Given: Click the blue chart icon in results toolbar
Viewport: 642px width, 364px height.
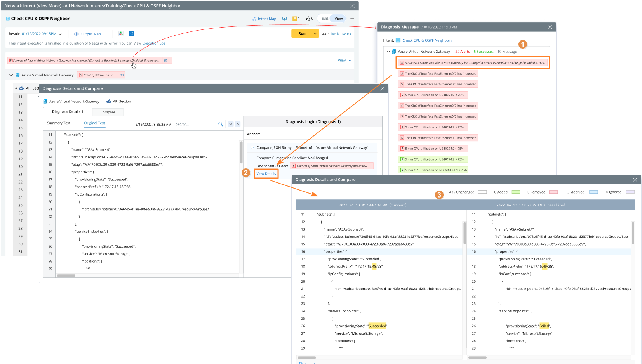Looking at the screenshot, I should pyautogui.click(x=132, y=34).
